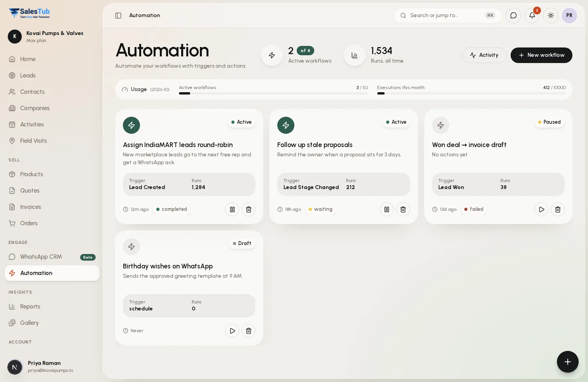Viewport: 588px width, 382px height.
Task: Click the Active workflows bolt stat icon
Action: (x=272, y=55)
